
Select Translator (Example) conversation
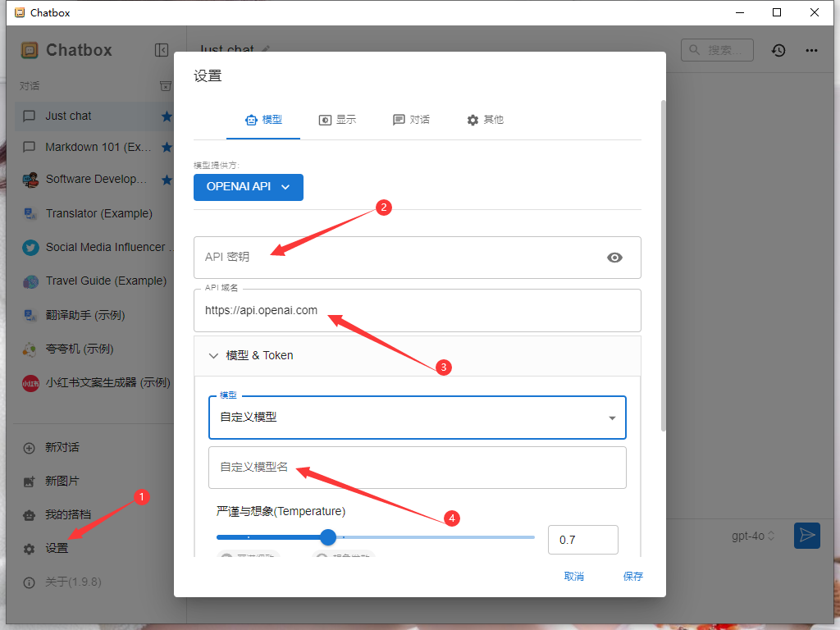click(x=94, y=214)
